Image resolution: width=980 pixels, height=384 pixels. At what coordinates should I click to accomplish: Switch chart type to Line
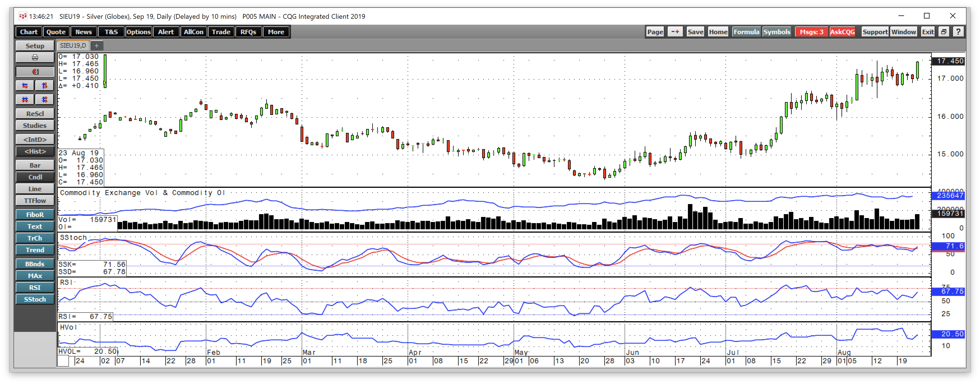click(x=35, y=189)
